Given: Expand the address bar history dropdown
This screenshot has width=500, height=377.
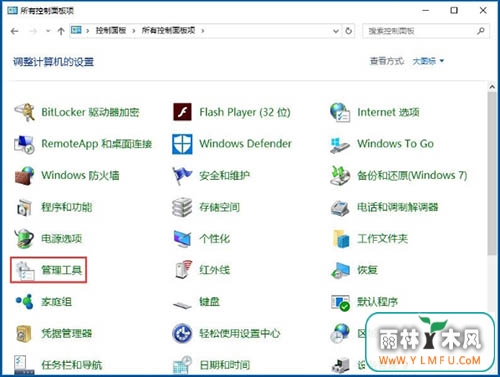Looking at the screenshot, I should tap(336, 31).
